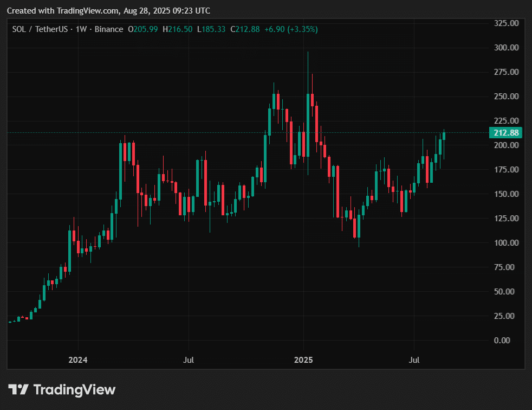532x410 pixels.
Task: Click the close value C212.88 in header
Action: [x=245, y=29]
